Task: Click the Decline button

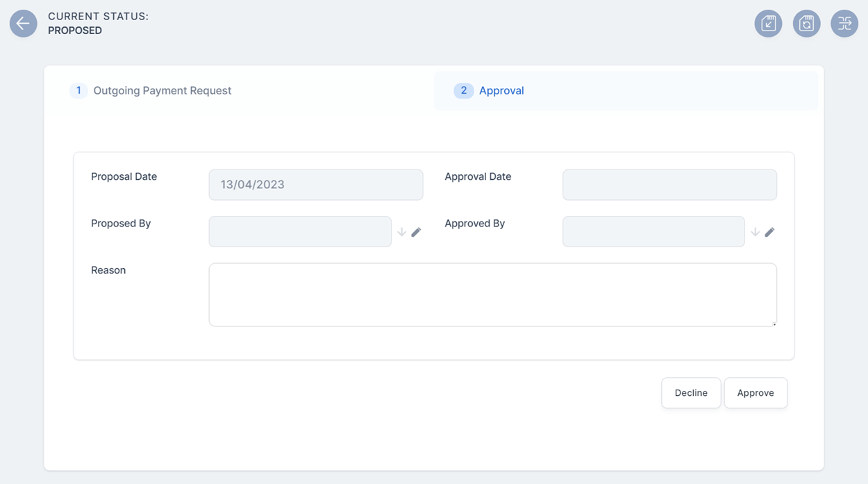Action: click(x=691, y=392)
